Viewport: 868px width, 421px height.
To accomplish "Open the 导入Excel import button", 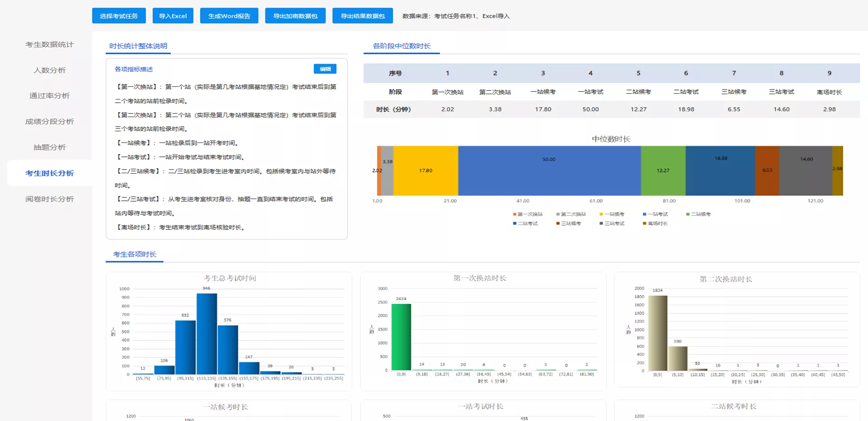I will (173, 16).
